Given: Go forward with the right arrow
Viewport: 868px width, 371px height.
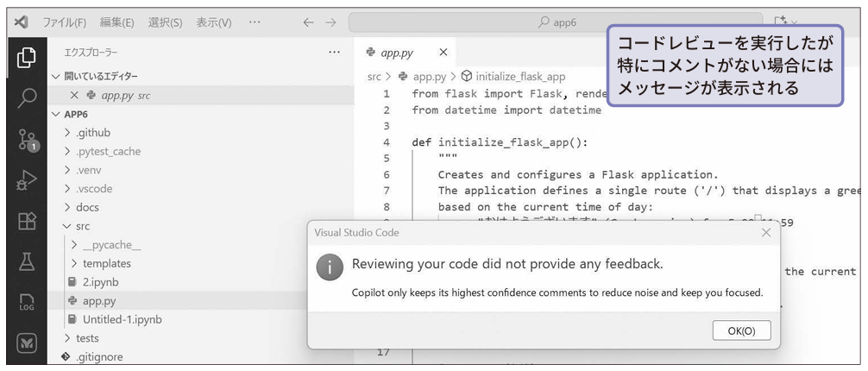Looking at the screenshot, I should 330,22.
